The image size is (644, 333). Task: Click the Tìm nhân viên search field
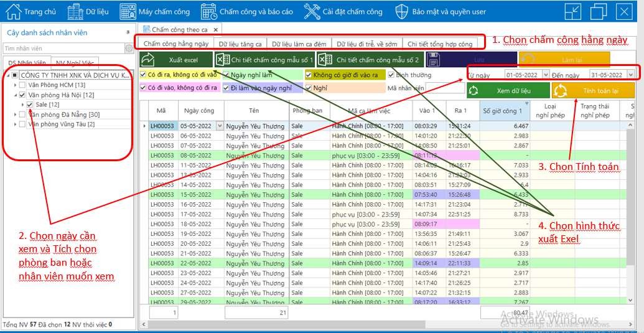point(62,48)
